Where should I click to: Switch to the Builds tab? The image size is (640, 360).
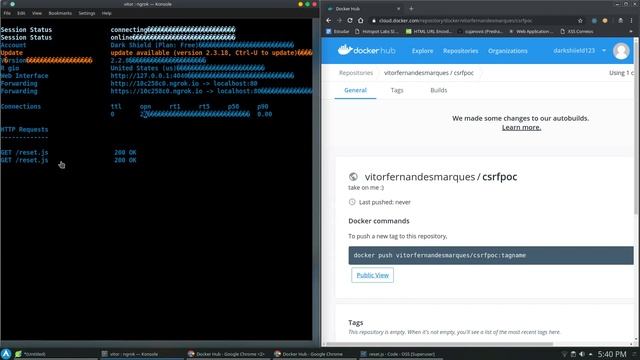pos(439,90)
